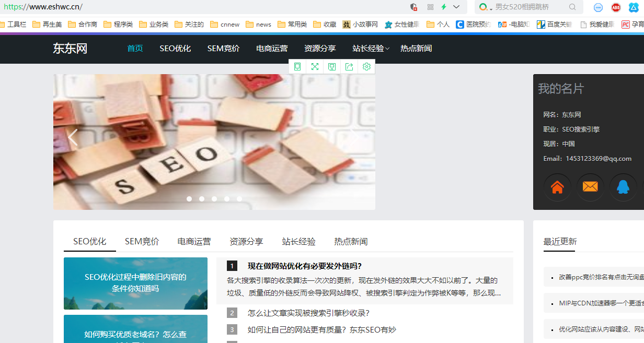644x343 pixels.
Task: Click the blue circle minus extension icon
Action: tap(599, 7)
